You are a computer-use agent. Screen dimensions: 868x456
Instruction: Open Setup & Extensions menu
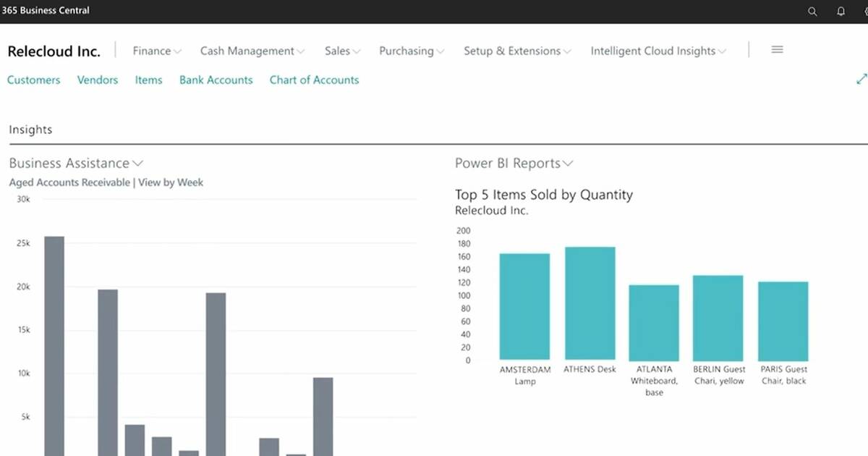click(x=517, y=51)
